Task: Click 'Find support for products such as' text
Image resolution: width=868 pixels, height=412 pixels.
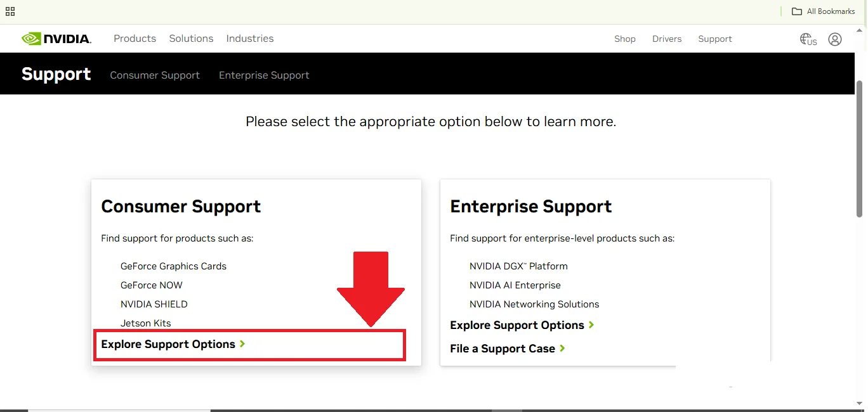Action: tap(177, 239)
